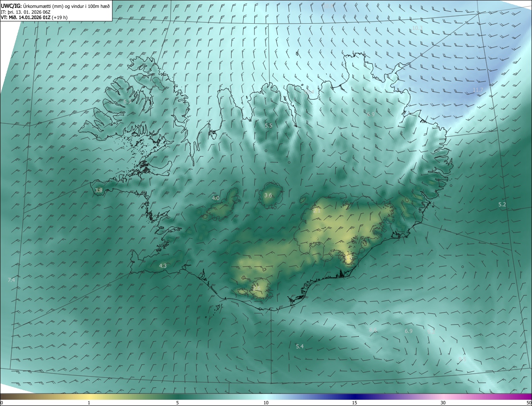The width and height of the screenshot is (532, 406).
Task: Pick the 6.9 value in northeast Iceland
Action: [x=371, y=114]
